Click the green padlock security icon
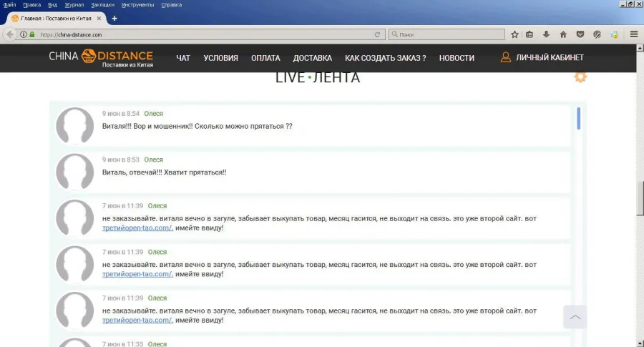 pyautogui.click(x=32, y=34)
